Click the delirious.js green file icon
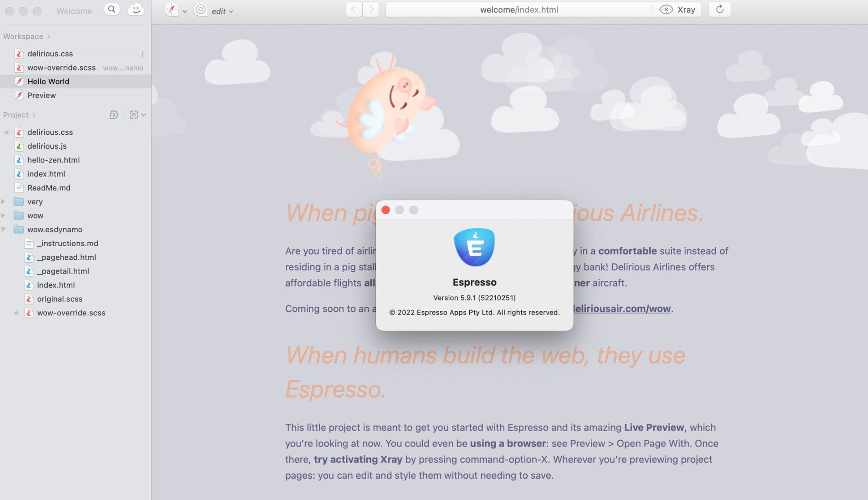The image size is (868, 500). tap(19, 146)
